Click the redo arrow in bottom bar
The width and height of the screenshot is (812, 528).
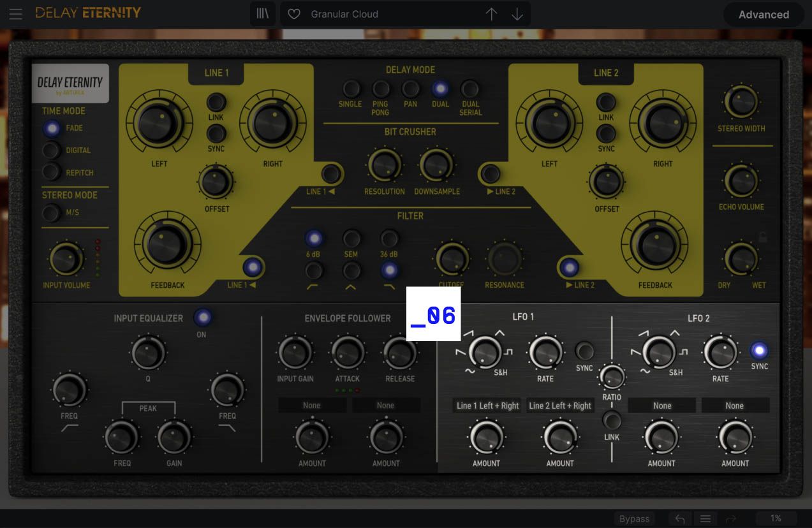point(731,519)
